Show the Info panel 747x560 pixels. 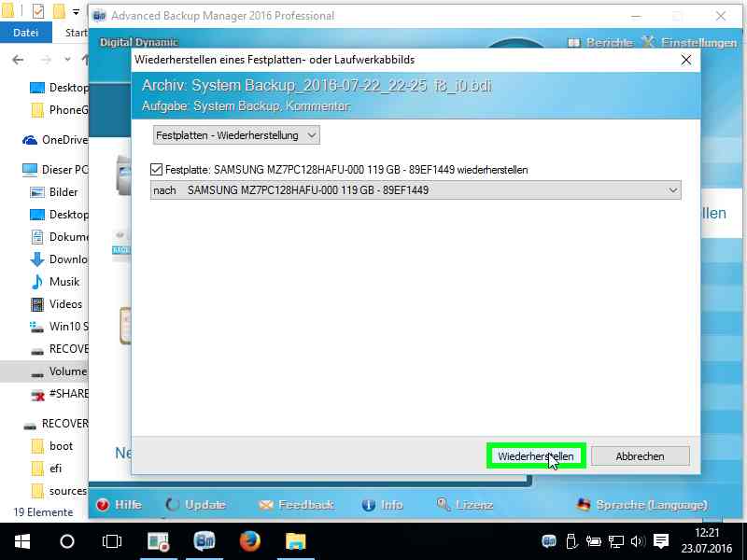tap(382, 504)
